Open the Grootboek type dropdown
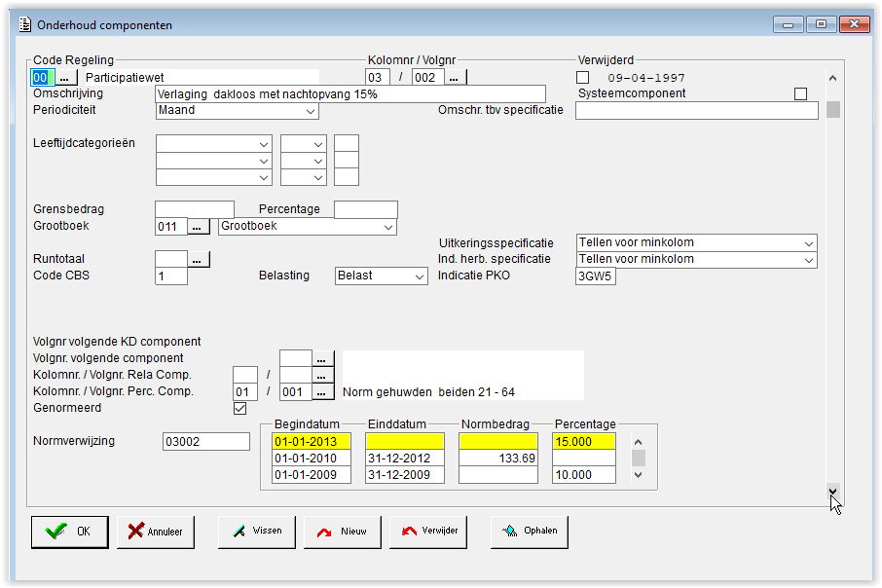The width and height of the screenshot is (882, 588). click(x=307, y=227)
